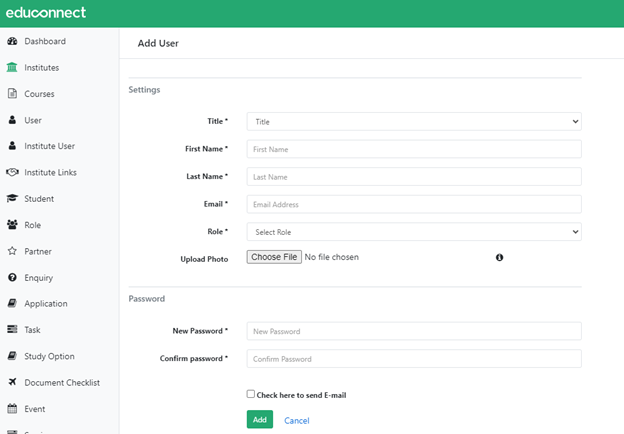Navigate to Institute Links
624x434 pixels.
50,172
